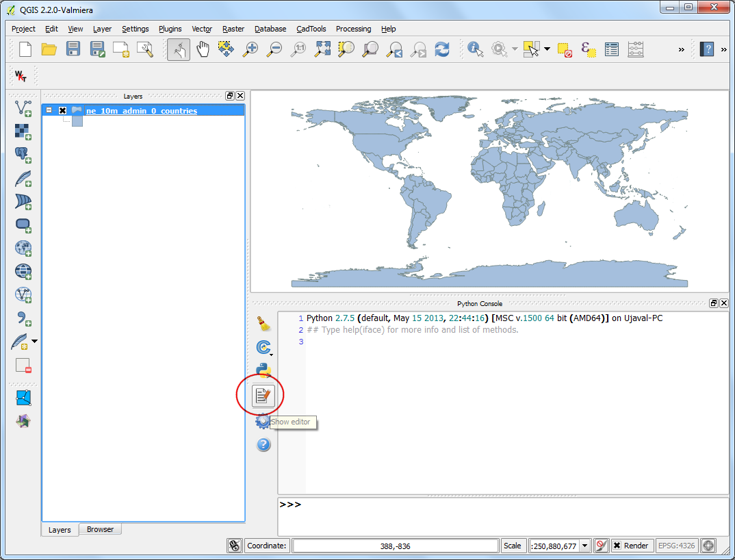
Task: Click the Zoom to Selection icon
Action: (346, 49)
